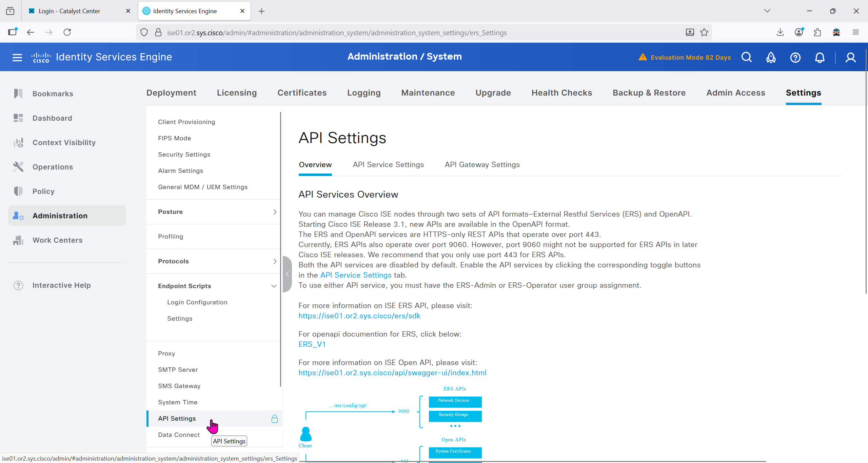Screen dimensions: 868x463
Task: Collapse the settings side panel handle
Action: [x=287, y=274]
